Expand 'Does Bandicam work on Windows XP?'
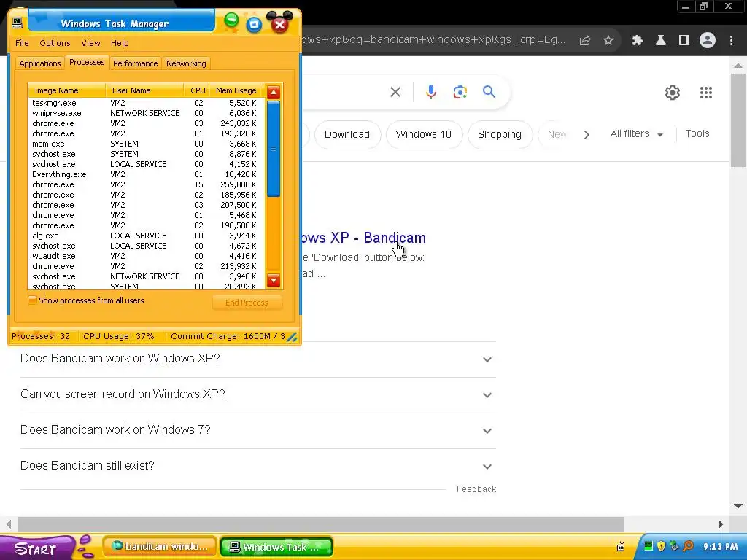Image resolution: width=747 pixels, height=560 pixels. click(258, 359)
